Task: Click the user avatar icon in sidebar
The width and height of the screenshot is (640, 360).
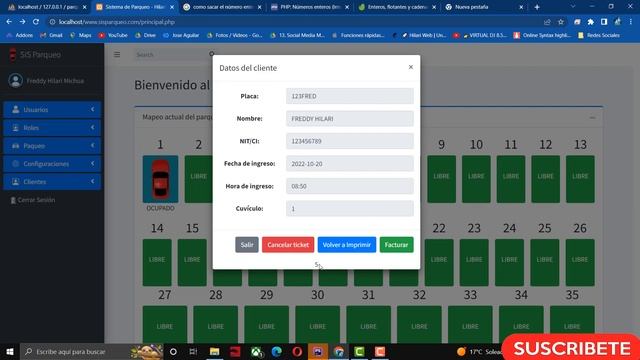Action: [16, 80]
